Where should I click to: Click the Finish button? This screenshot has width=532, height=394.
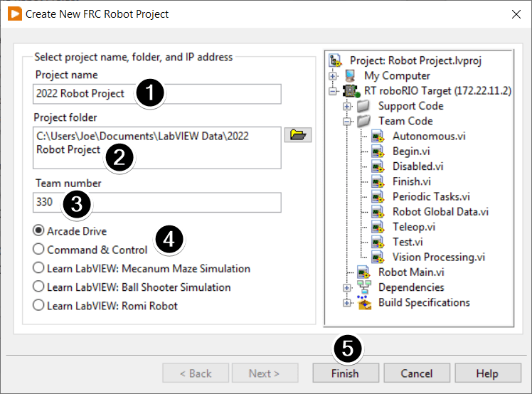pos(346,373)
